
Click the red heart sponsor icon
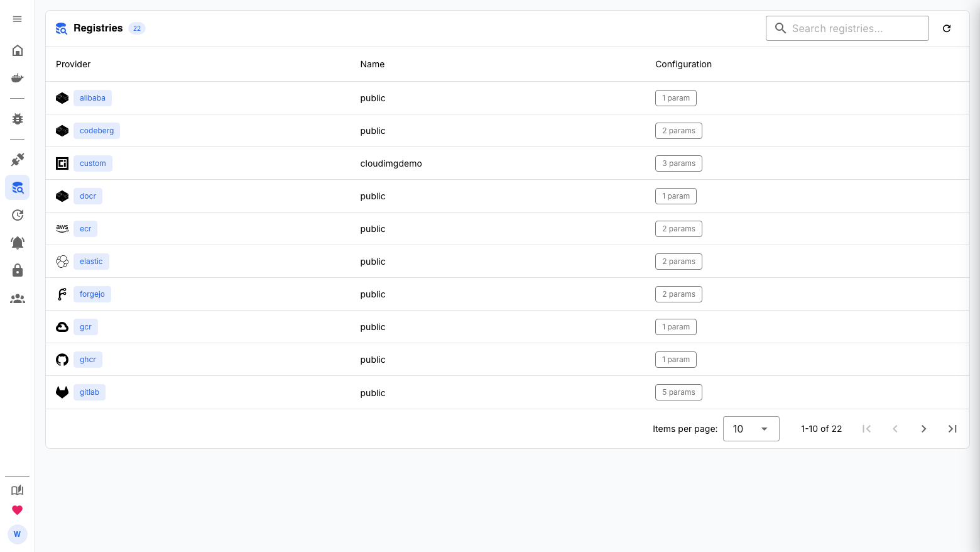click(x=18, y=511)
